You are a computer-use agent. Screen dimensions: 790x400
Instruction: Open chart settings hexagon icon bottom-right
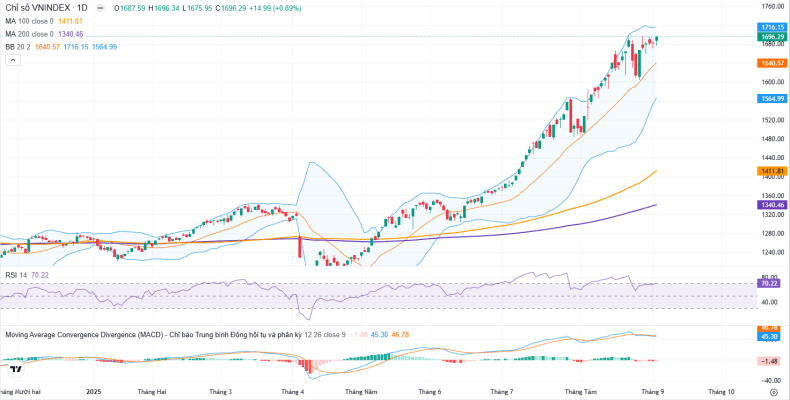click(x=773, y=391)
